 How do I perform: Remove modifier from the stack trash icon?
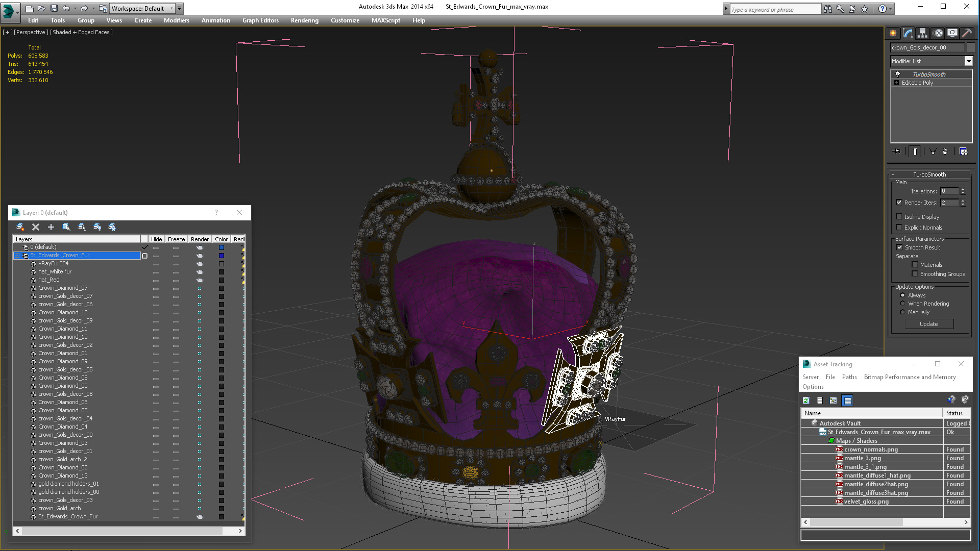coord(945,152)
